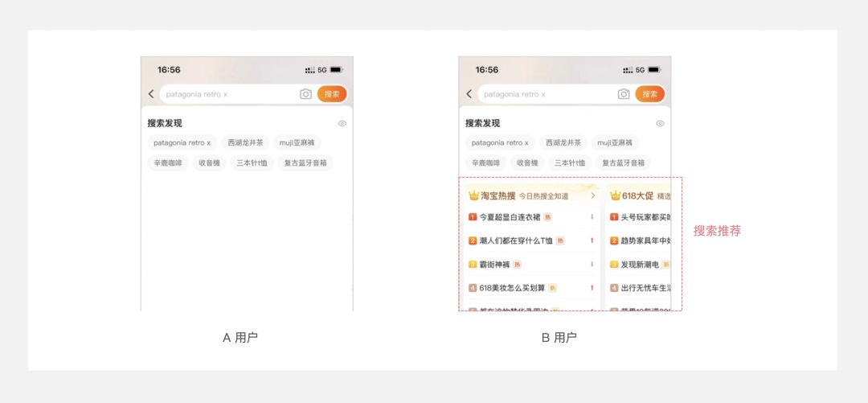The image size is (868, 403).
Task: Hide 搜索发现 with eye icon in B user's screen
Action: click(660, 124)
